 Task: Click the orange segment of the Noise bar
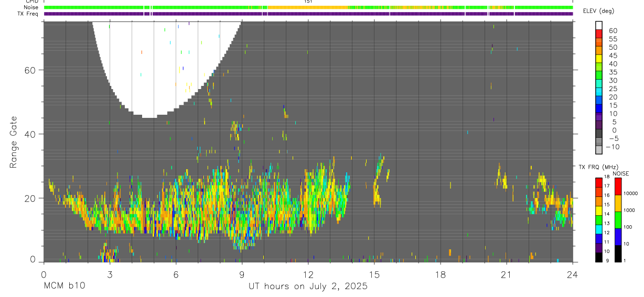coord(307,7)
